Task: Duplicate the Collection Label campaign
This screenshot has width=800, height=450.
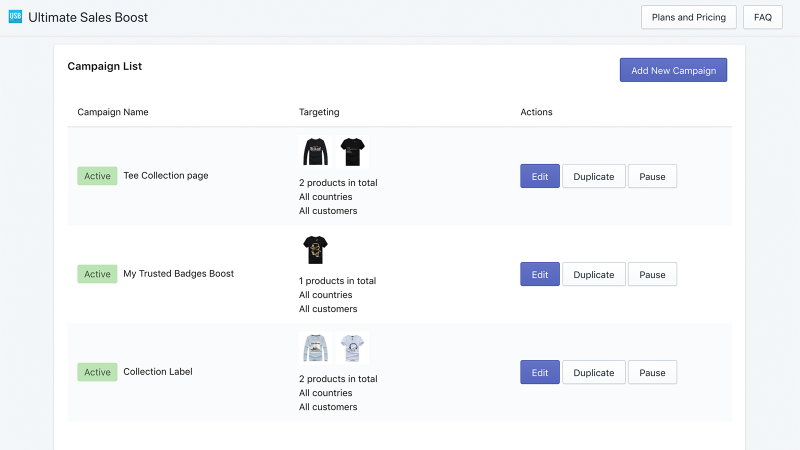Action: [x=594, y=372]
